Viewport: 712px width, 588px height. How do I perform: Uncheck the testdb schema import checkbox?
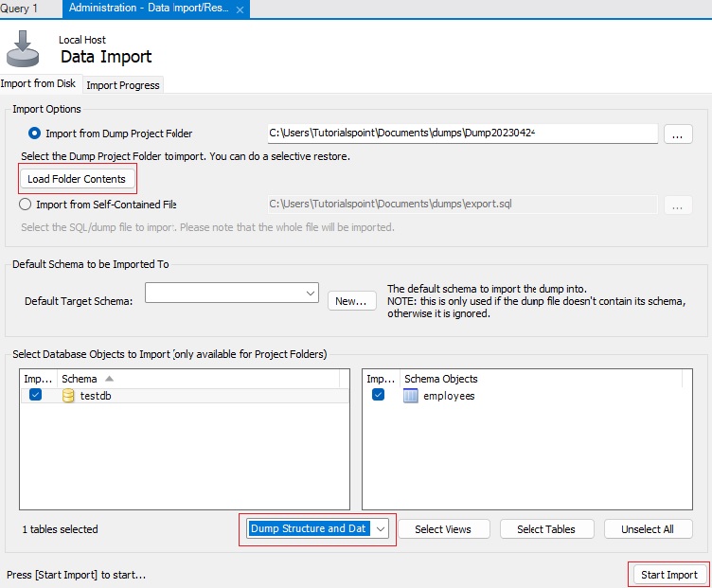pos(35,396)
